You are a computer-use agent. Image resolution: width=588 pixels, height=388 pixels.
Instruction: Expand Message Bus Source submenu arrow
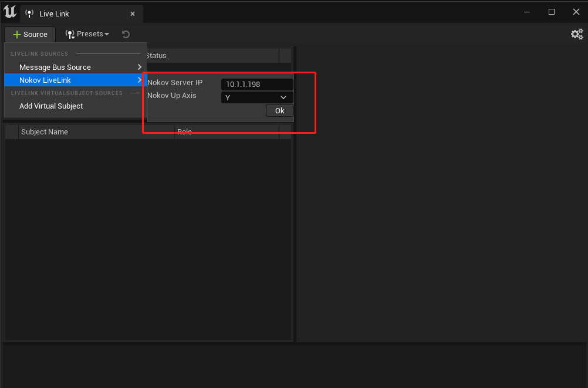point(140,67)
